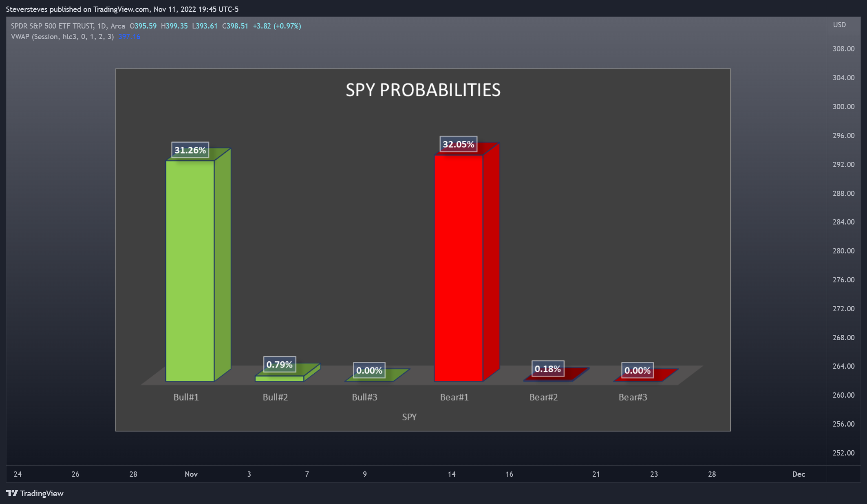The height and width of the screenshot is (504, 867).
Task: Click the 0.00% label above Bull#3
Action: click(x=369, y=370)
